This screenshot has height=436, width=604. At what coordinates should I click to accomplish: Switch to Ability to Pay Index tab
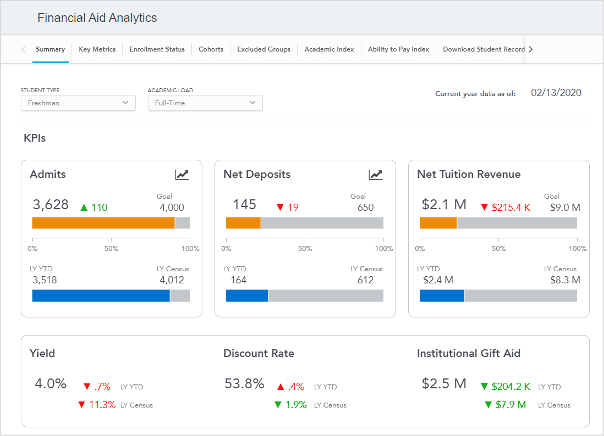(x=398, y=49)
